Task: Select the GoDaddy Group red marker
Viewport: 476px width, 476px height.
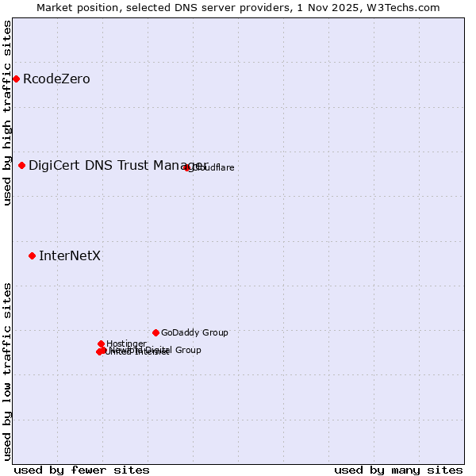Action: [155, 332]
